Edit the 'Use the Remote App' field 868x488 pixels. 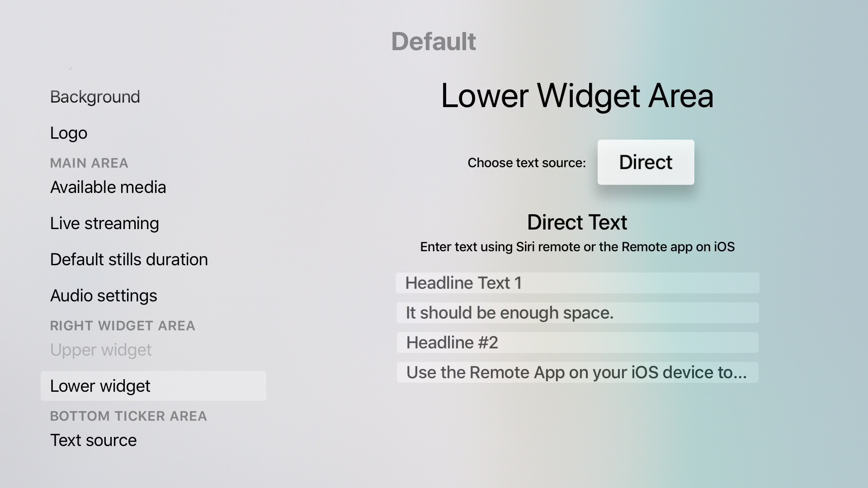tap(577, 372)
